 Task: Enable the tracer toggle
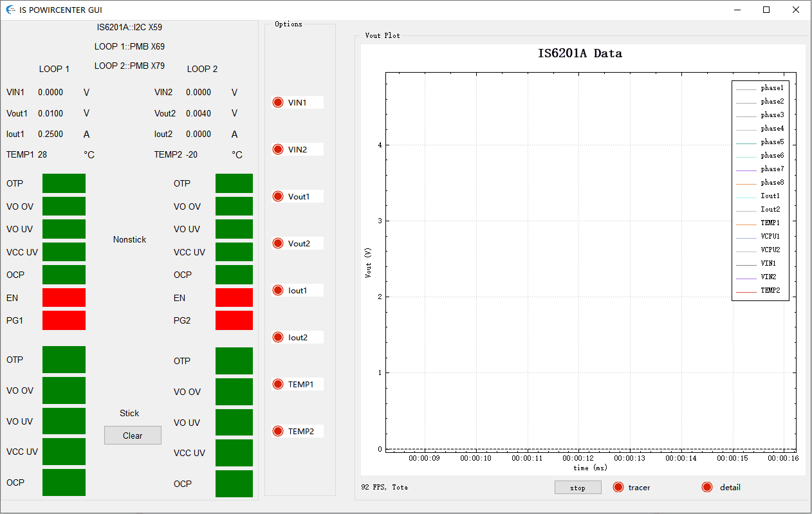(x=618, y=487)
